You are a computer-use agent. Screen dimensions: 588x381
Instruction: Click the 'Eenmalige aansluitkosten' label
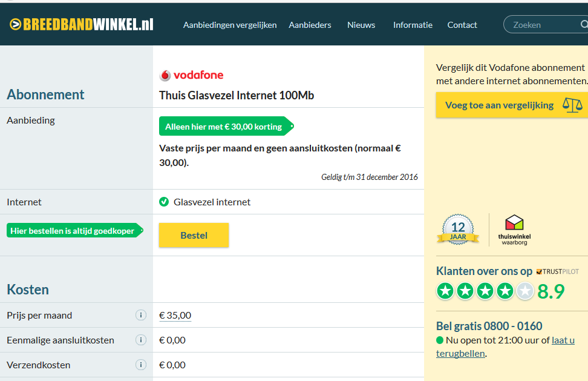(60, 340)
